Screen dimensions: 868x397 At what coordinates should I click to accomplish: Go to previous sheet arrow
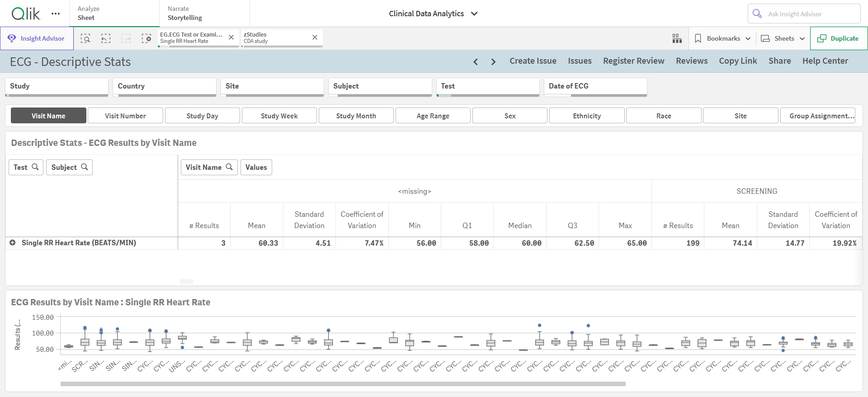[x=476, y=61]
